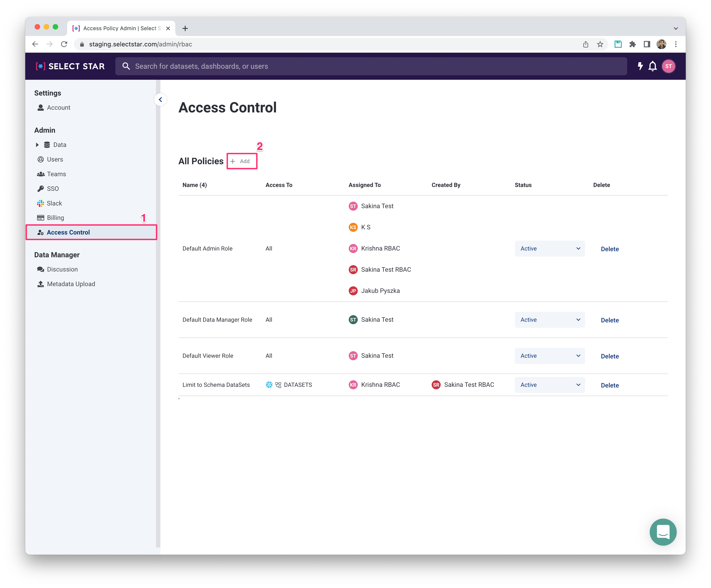Screen dimensions: 711x588
Task: Reload the page
Action: click(64, 44)
